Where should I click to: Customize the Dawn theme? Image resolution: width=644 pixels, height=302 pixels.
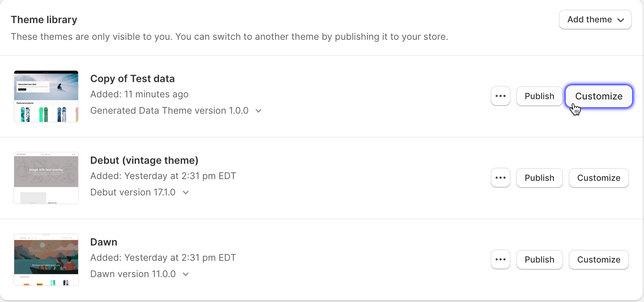pyautogui.click(x=599, y=259)
